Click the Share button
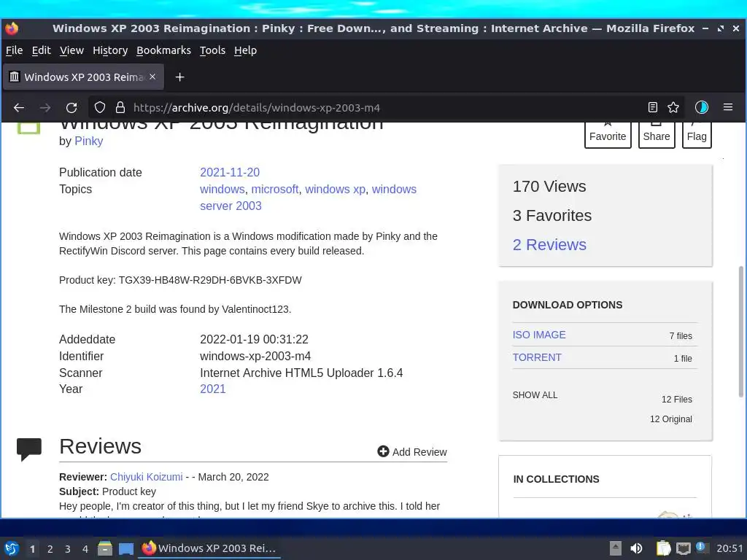The height and width of the screenshot is (560, 747). [x=657, y=135]
